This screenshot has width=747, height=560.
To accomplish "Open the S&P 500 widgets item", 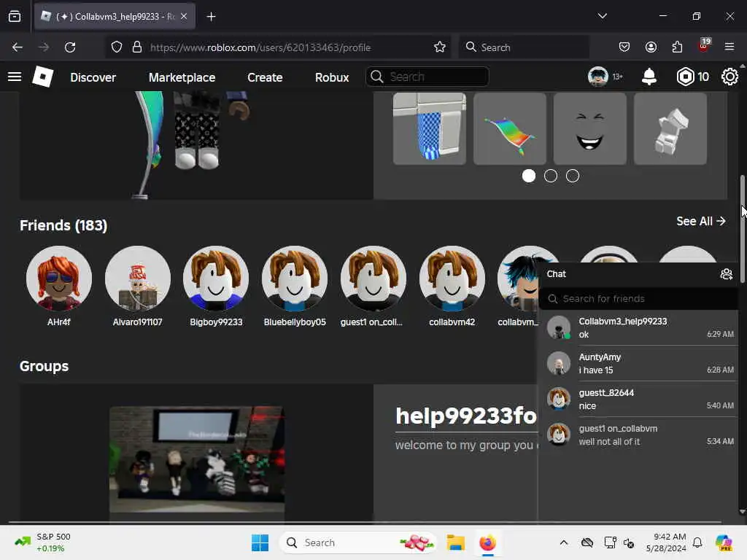I will (x=43, y=542).
